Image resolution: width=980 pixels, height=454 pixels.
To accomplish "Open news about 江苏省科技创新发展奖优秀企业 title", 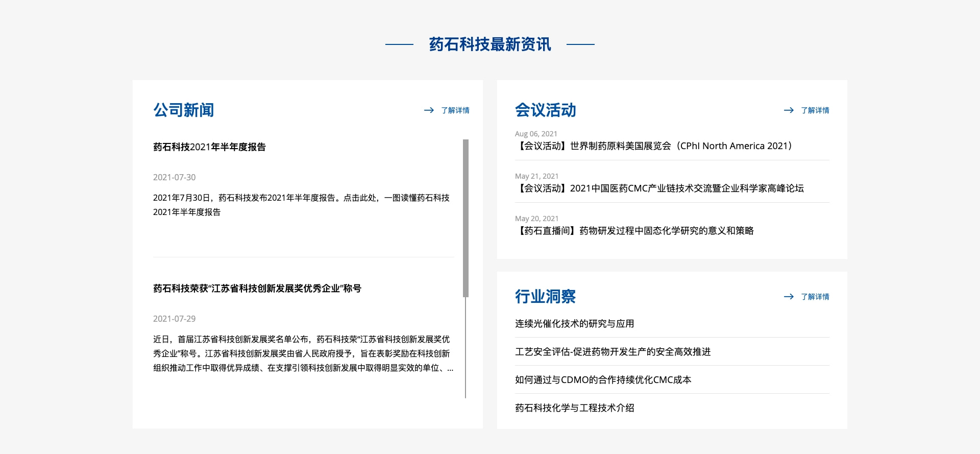I will [257, 289].
